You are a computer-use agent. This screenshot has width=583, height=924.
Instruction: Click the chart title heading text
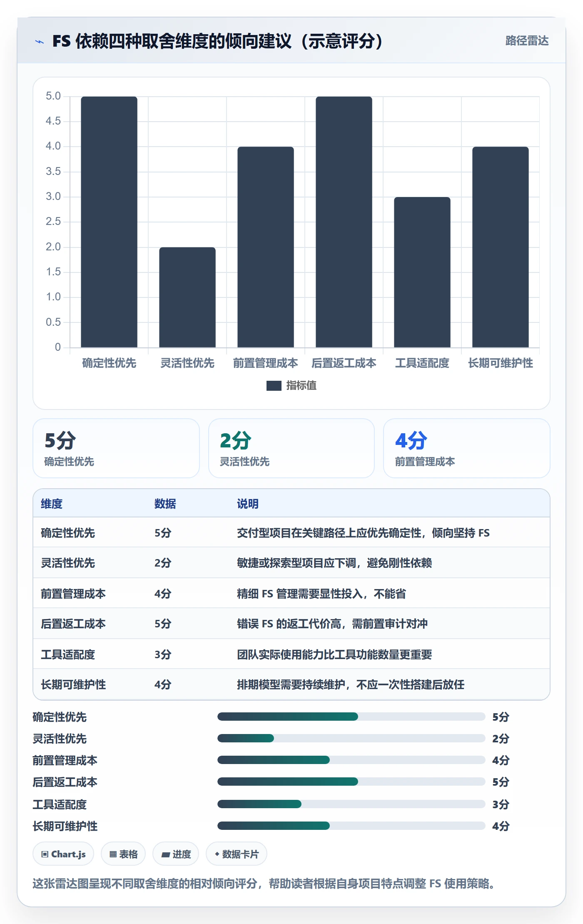[x=217, y=41]
